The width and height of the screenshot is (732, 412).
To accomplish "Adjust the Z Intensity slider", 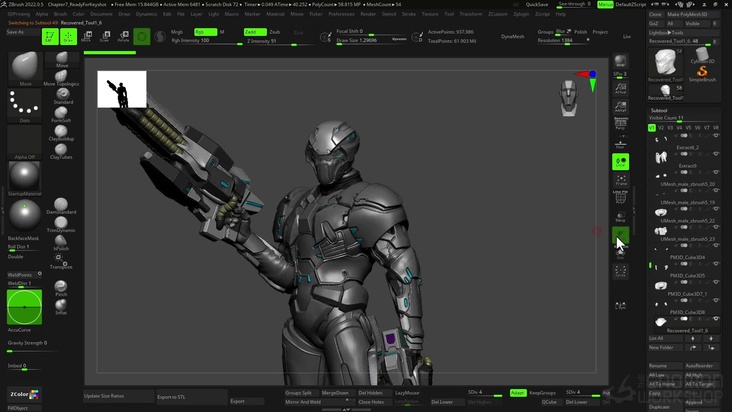I will tap(279, 42).
